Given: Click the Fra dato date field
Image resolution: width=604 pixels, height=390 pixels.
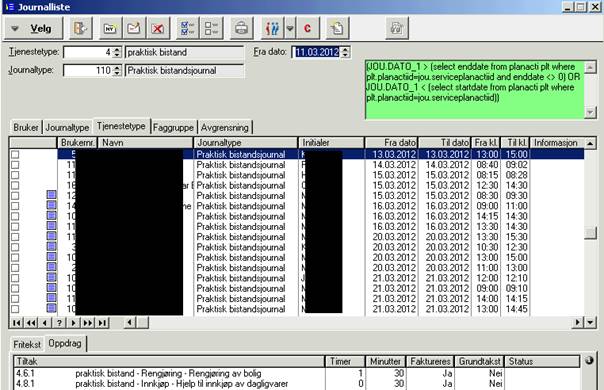Looking at the screenshot, I should [x=317, y=52].
